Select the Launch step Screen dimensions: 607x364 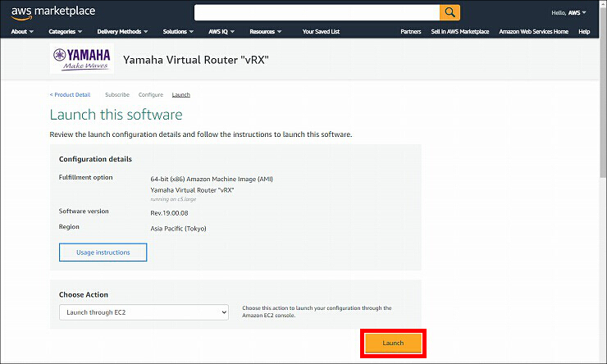(180, 94)
